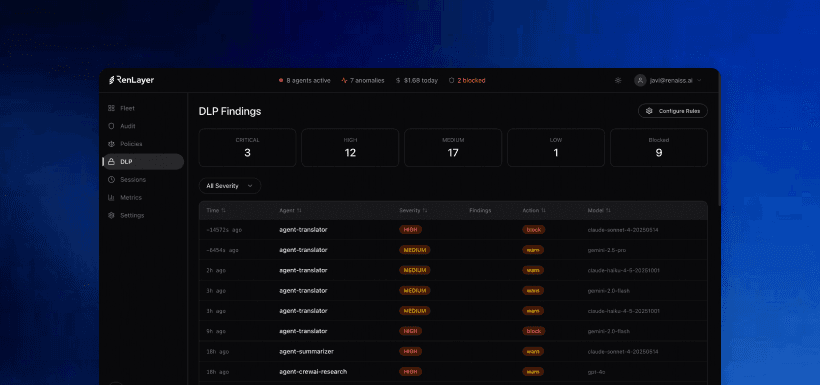Screen dimensions: 820x385
Task: Click the Findings column header
Action: click(480, 210)
